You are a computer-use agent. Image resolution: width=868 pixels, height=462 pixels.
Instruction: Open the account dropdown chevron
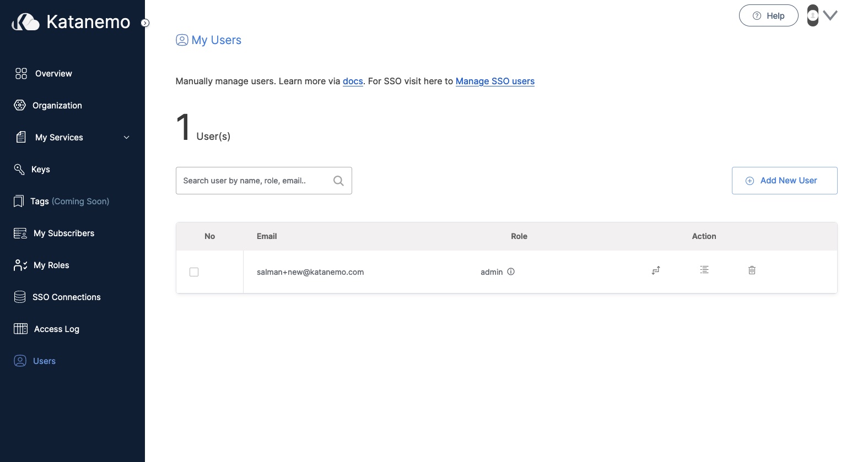830,15
